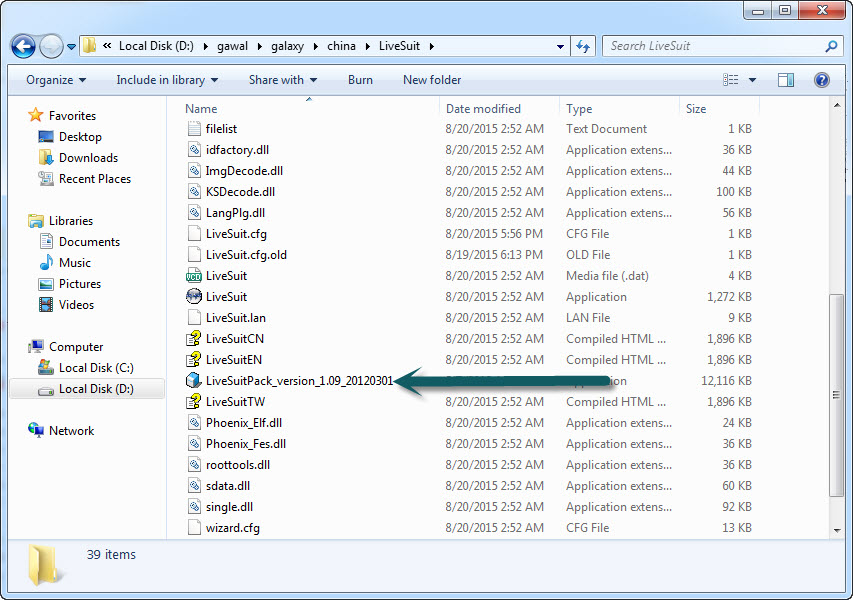This screenshot has width=853, height=600.
Task: Click the gawal breadcrumb in address bar
Action: [x=232, y=46]
